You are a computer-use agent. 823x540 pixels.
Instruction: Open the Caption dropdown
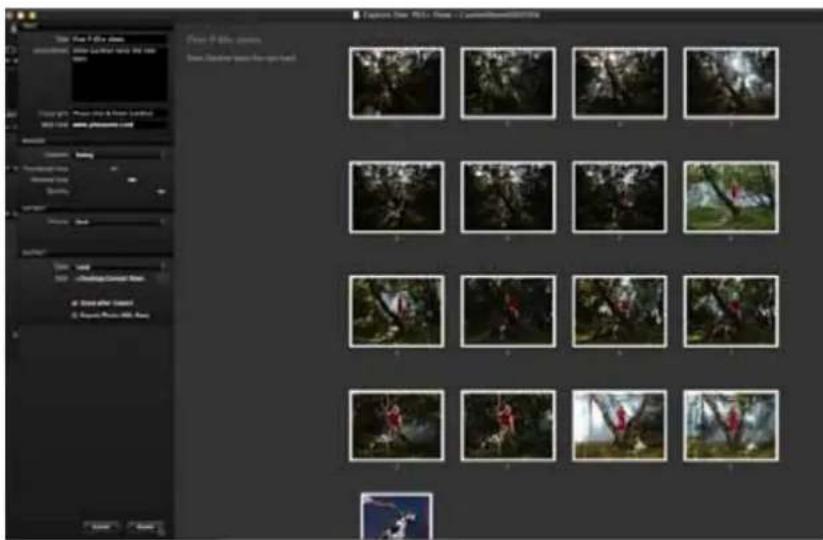pos(120,155)
